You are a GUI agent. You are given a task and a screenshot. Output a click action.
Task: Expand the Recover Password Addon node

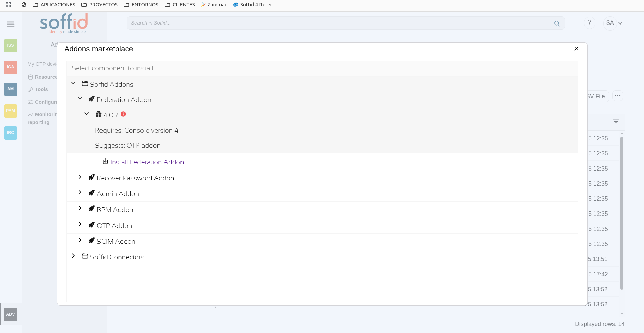click(x=80, y=177)
